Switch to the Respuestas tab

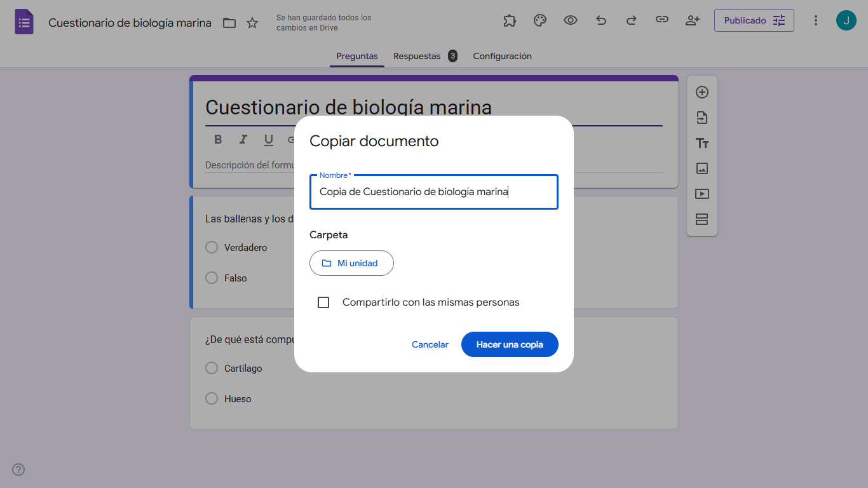(417, 56)
